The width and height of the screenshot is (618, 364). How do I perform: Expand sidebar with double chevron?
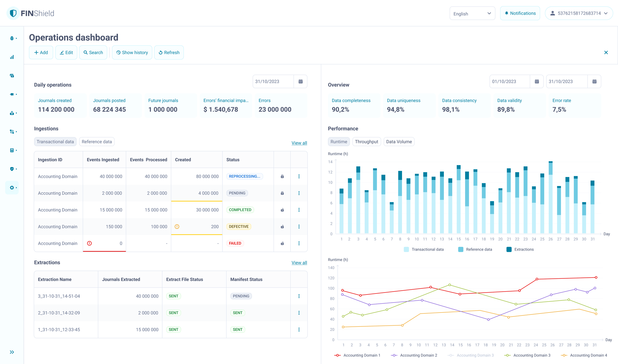pos(12,352)
